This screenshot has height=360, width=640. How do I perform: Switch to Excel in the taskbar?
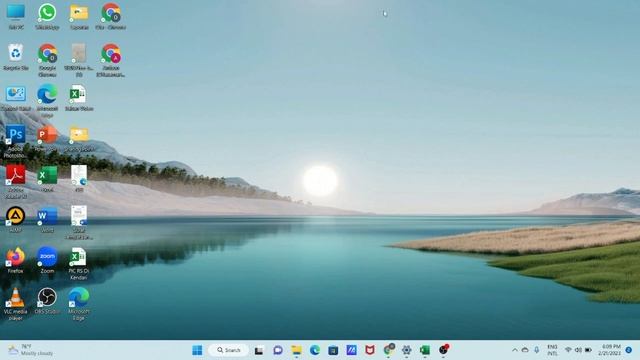click(x=425, y=350)
